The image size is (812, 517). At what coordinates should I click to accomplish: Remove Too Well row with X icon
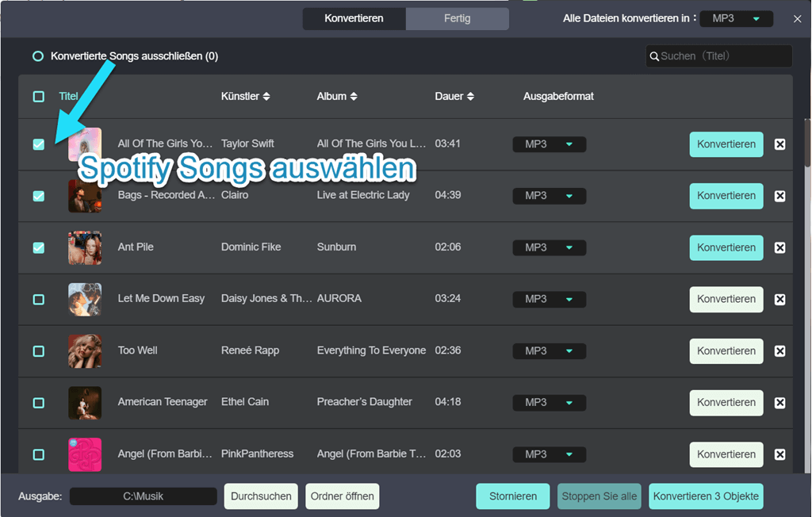point(780,350)
